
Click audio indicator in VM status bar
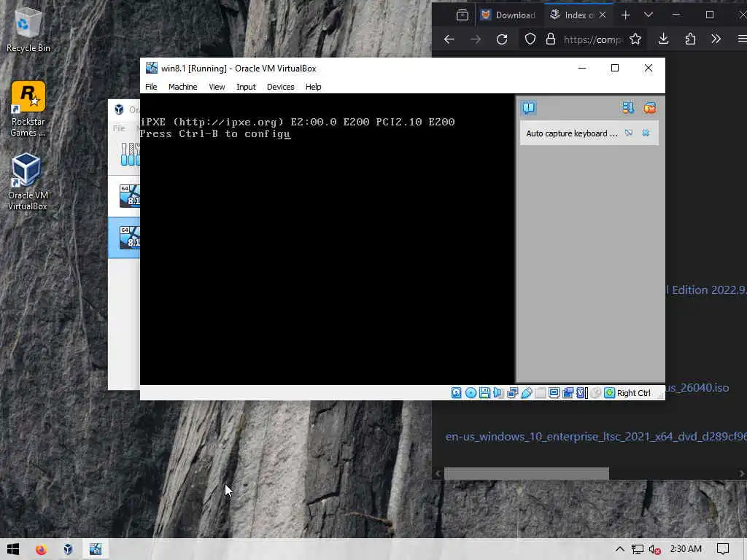tap(498, 393)
